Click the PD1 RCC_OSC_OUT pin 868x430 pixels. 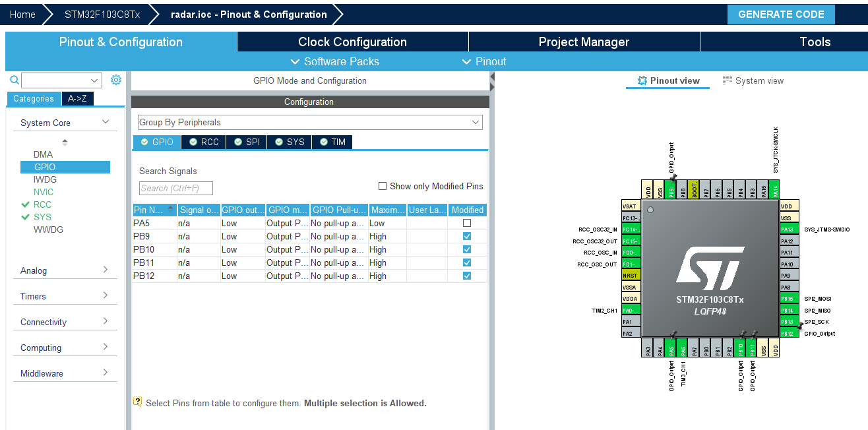[631, 264]
